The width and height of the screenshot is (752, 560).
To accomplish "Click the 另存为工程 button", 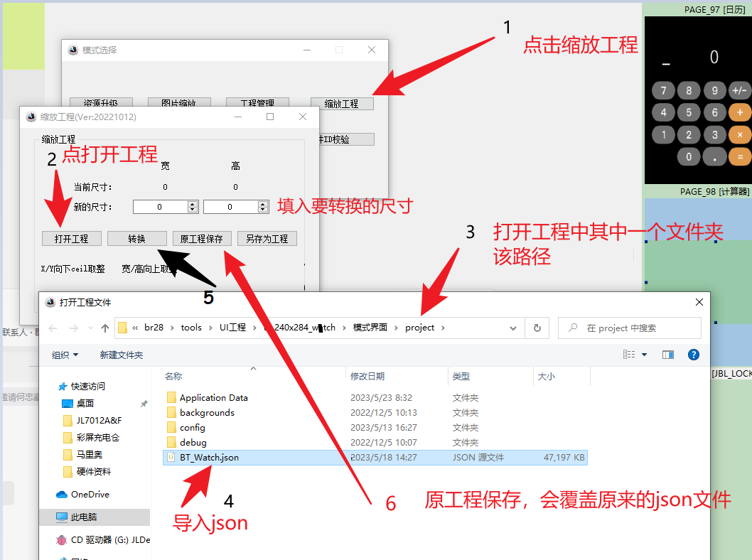I will click(267, 239).
